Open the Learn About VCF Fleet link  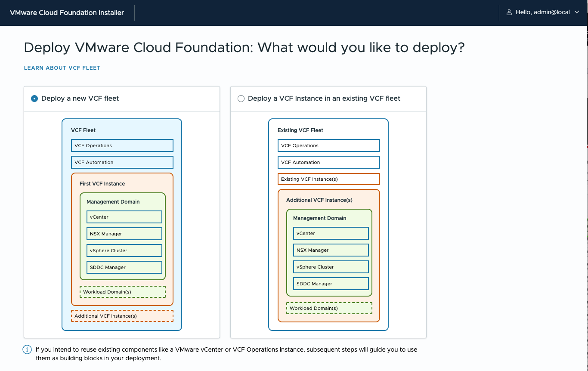click(62, 68)
